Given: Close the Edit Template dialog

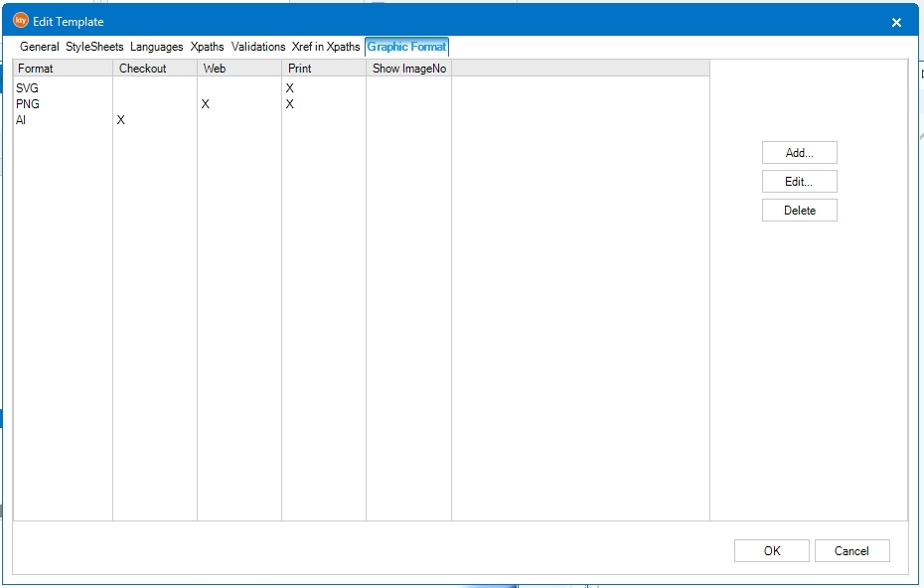Looking at the screenshot, I should coord(896,22).
